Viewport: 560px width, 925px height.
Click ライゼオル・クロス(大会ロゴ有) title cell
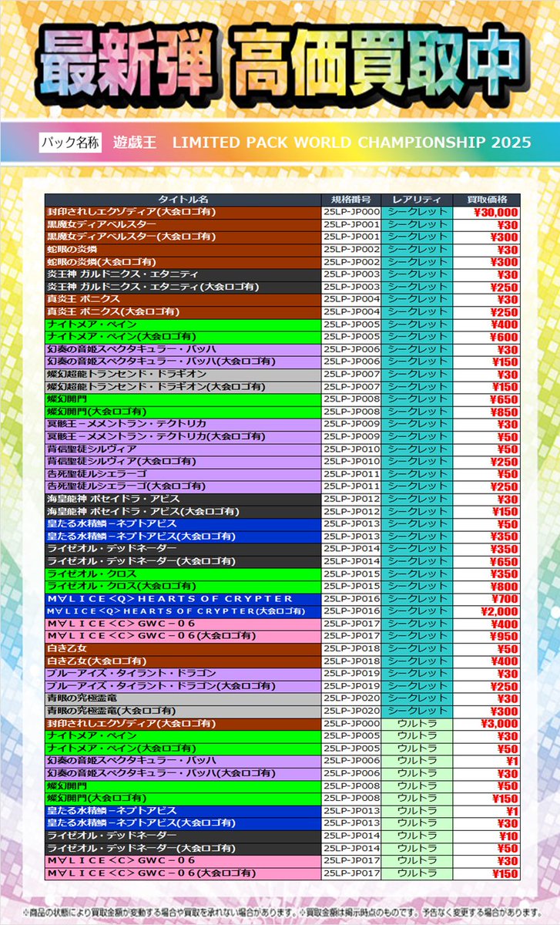pyautogui.click(x=183, y=587)
